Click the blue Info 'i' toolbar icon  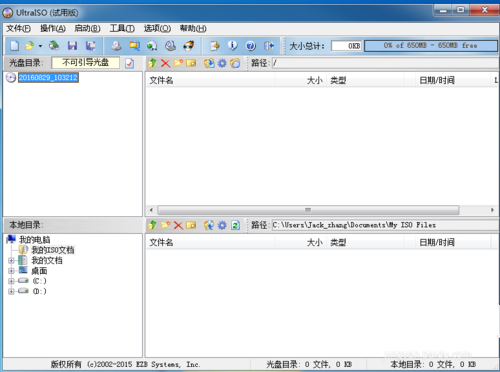pyautogui.click(x=233, y=45)
